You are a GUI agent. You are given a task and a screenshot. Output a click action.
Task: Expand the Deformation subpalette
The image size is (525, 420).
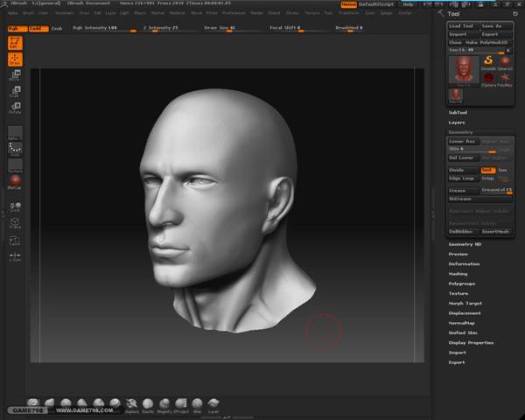(464, 263)
